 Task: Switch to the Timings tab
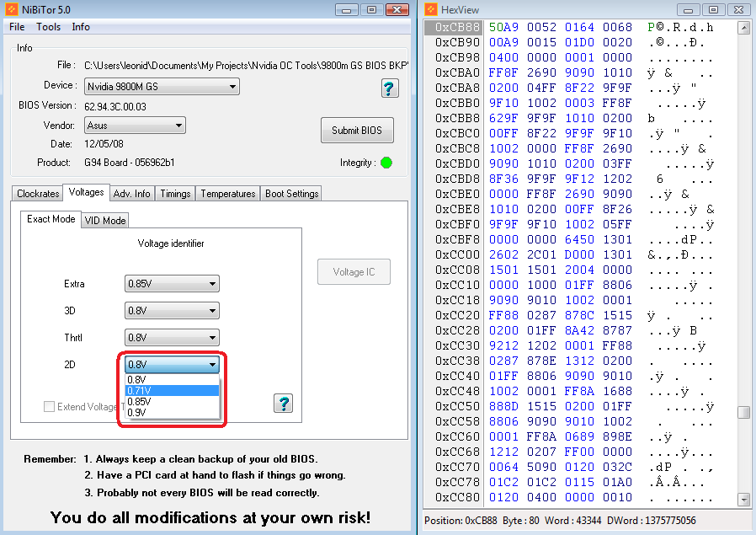pyautogui.click(x=175, y=194)
